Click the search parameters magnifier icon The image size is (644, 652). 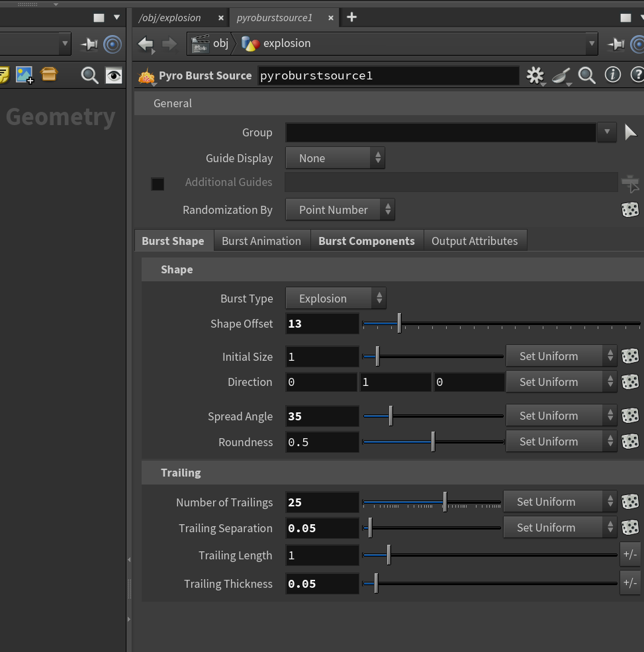coord(586,75)
